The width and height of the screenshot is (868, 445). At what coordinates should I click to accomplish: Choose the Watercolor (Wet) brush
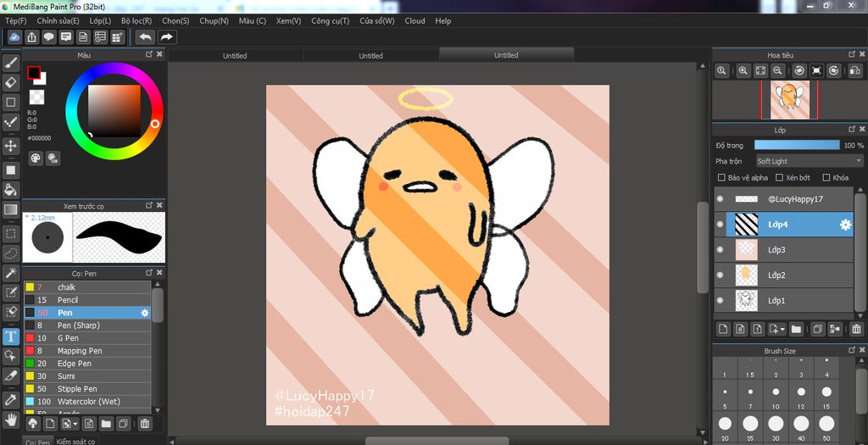click(x=87, y=402)
